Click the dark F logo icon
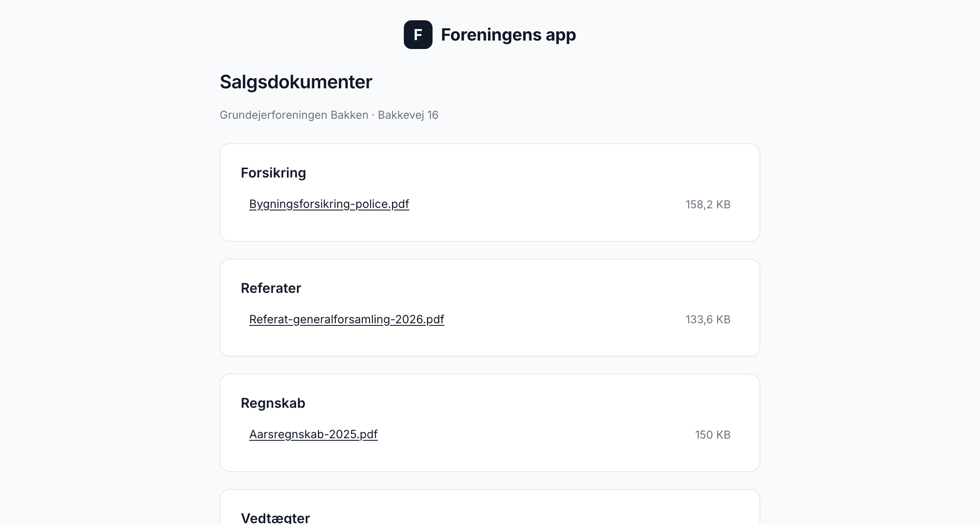Image resolution: width=980 pixels, height=524 pixels. point(418,35)
